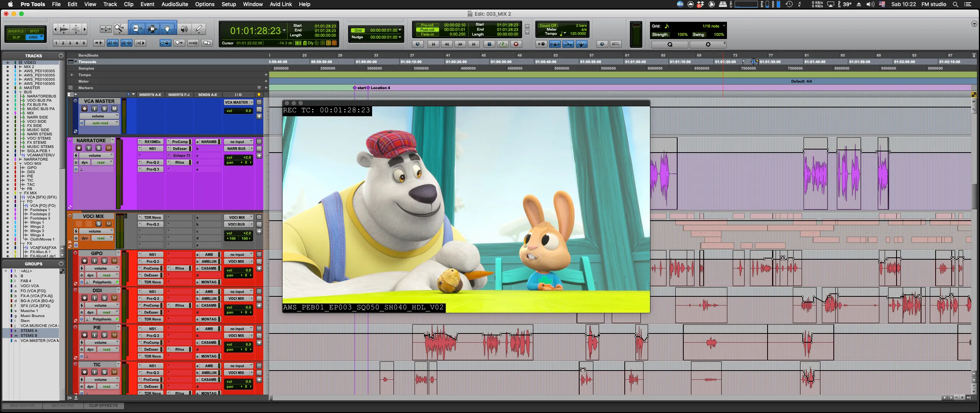Click Count Off button
This screenshot has width=980, height=413.
pos(548,25)
